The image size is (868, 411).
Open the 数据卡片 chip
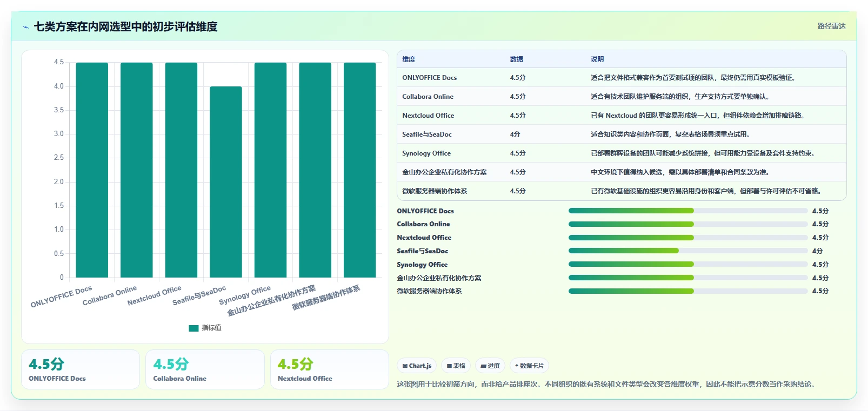tap(529, 366)
